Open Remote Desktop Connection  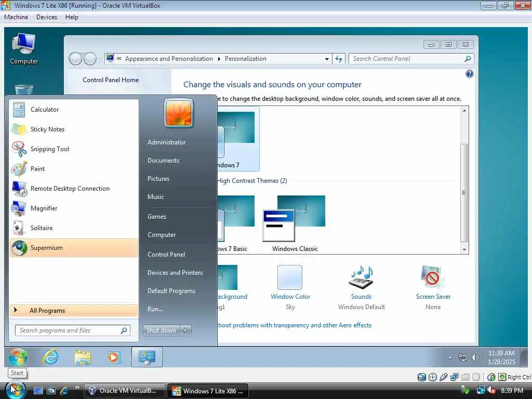(x=74, y=188)
